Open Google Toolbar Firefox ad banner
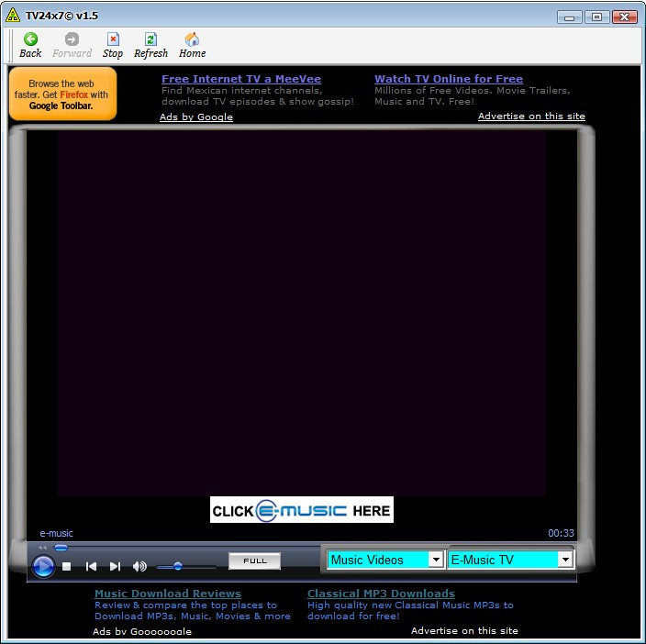Screen dimensions: 646x644 [62, 94]
